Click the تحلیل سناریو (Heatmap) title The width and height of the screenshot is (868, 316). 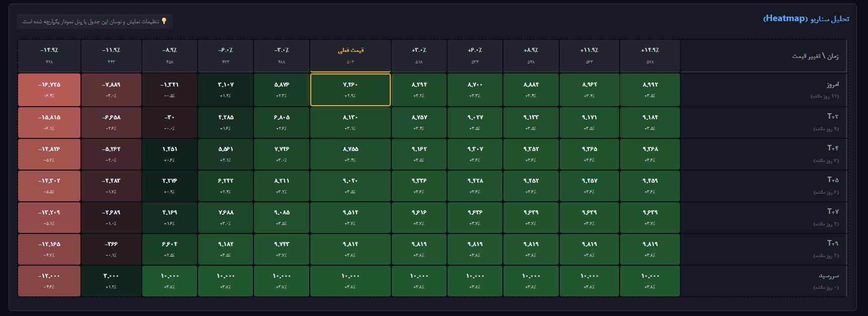[x=806, y=19]
